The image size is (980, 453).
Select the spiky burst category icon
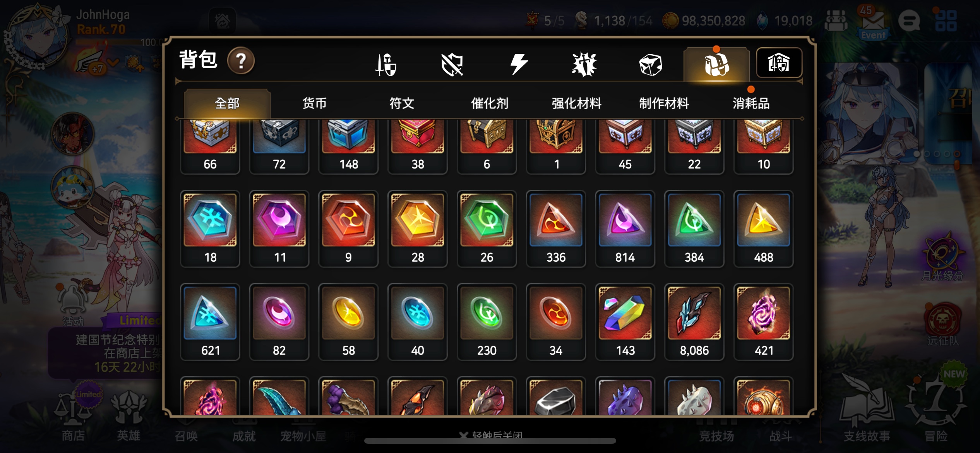pyautogui.click(x=584, y=64)
